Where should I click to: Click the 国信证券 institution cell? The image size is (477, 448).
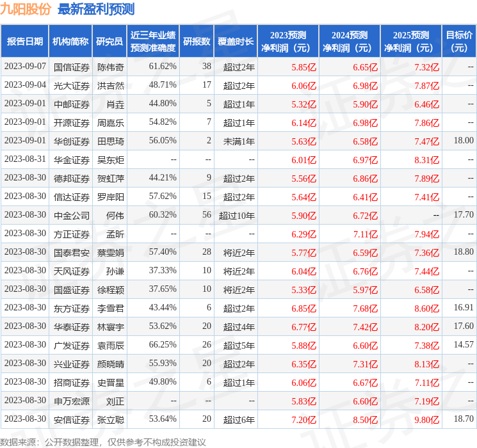72,67
